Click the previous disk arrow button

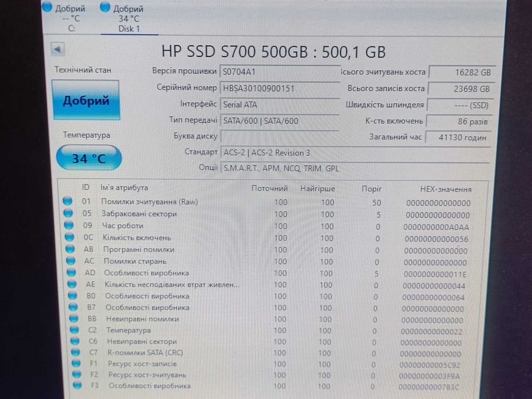coord(58,50)
